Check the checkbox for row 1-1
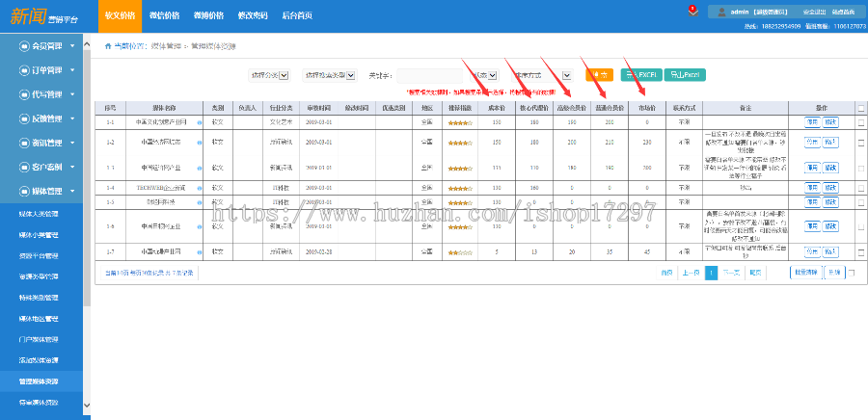The width and height of the screenshot is (868, 420). pos(860,122)
